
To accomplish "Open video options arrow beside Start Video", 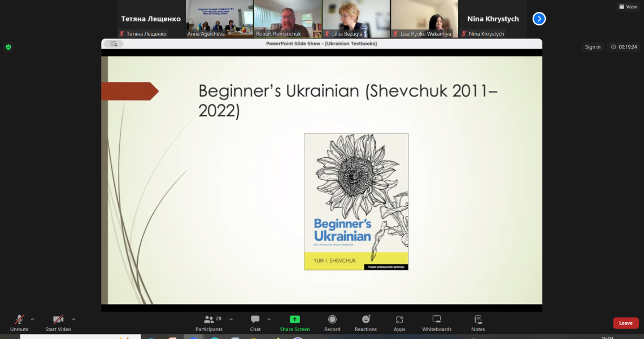I will (73, 319).
